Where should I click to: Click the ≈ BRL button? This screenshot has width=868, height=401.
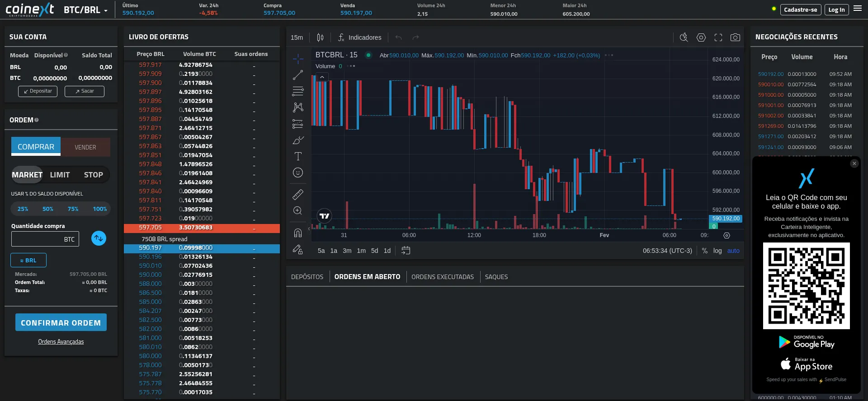coord(28,260)
